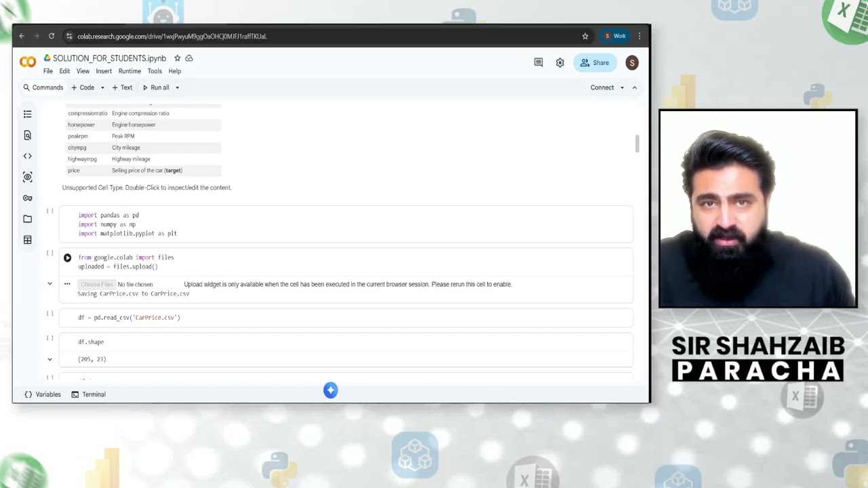Screen dimensions: 868x488
Task: Click the Gemini sparkle button at bottom
Action: [x=330, y=390]
